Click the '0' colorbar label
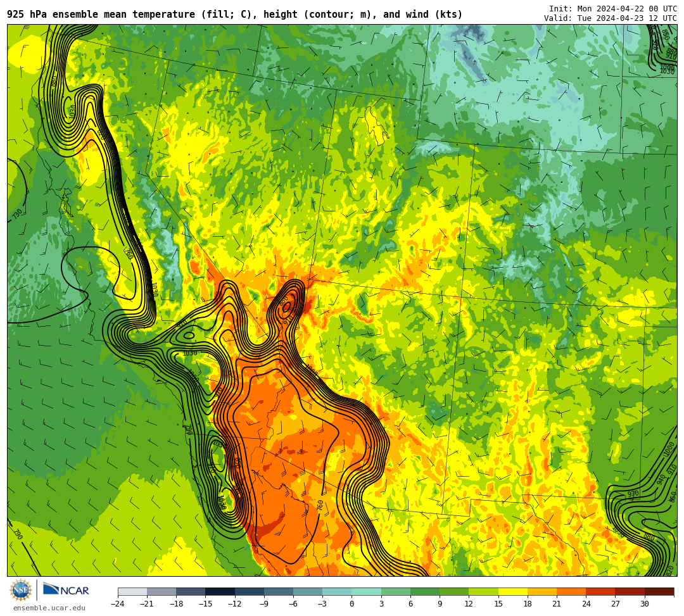Viewport: 684px width, 616px height. tap(351, 604)
